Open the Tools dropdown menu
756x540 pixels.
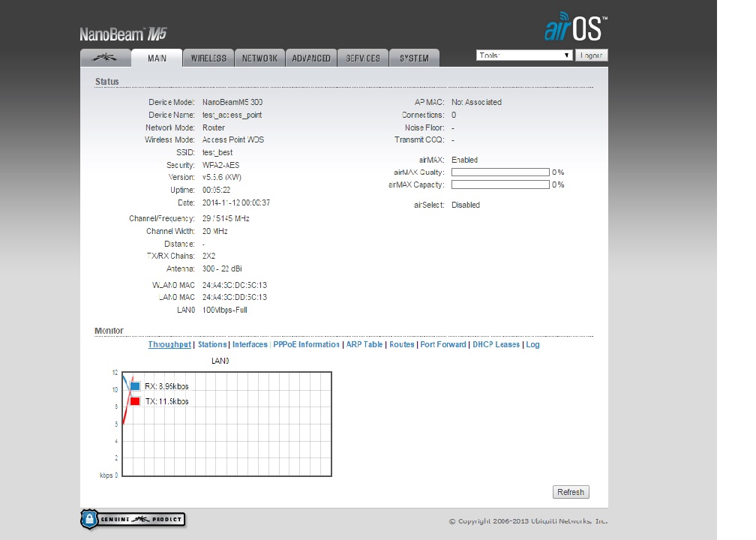tap(524, 55)
